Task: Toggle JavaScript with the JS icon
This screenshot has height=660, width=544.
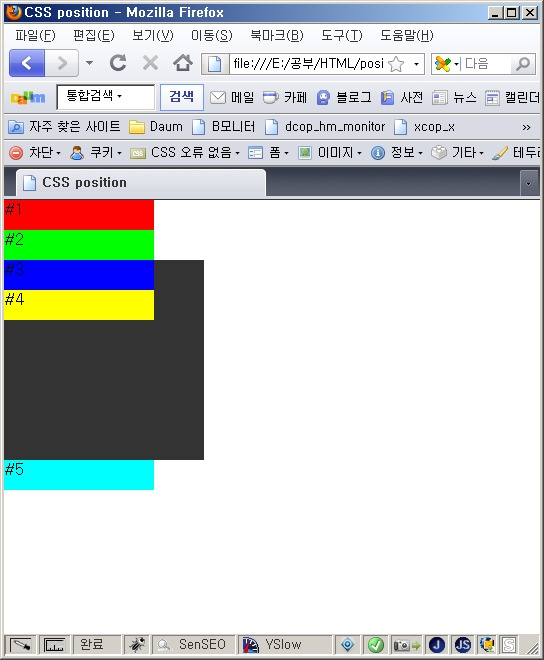Action: [463, 644]
